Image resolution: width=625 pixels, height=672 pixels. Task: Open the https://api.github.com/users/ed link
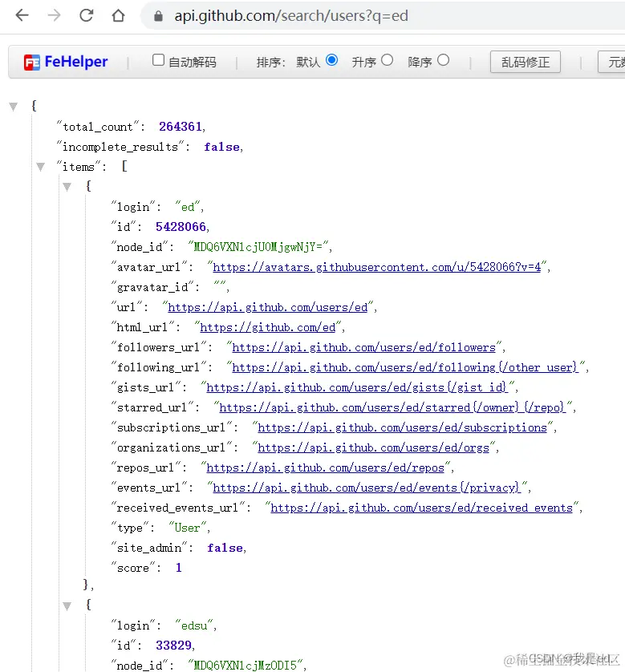tap(267, 307)
